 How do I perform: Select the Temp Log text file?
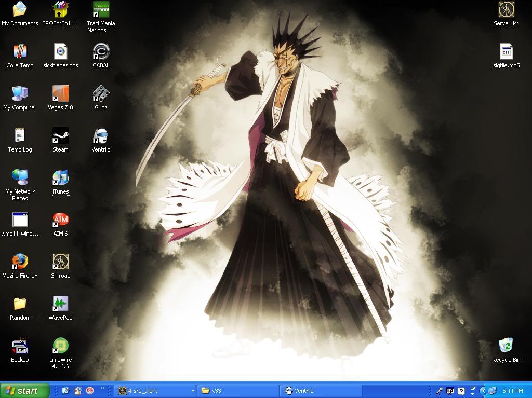[x=20, y=140]
